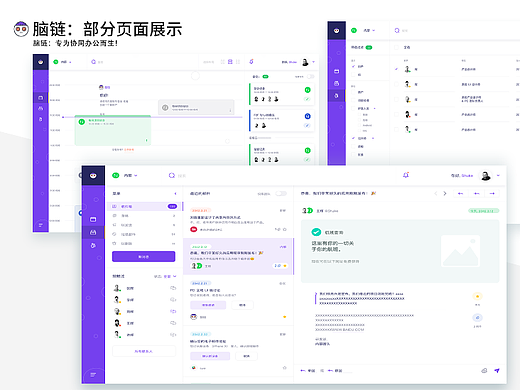This screenshot has height=390, width=520.
Task: Click round orange star button beside mail text
Action: tap(477, 296)
